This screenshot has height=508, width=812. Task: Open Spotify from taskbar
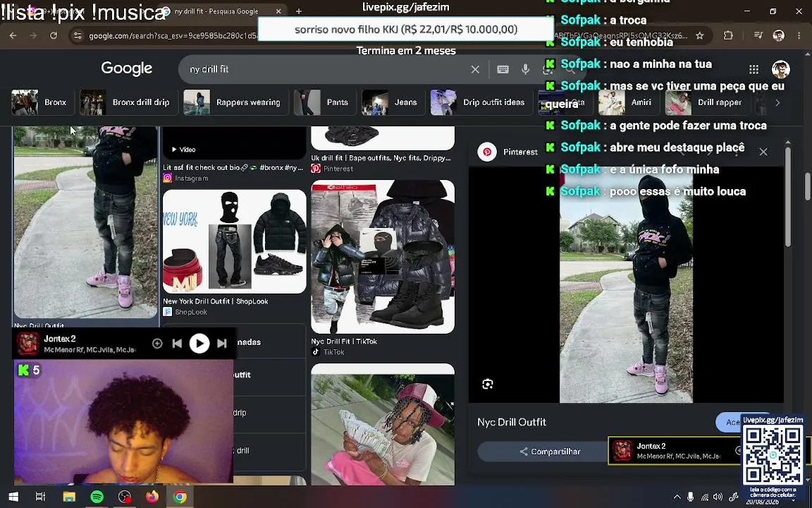[x=97, y=497]
